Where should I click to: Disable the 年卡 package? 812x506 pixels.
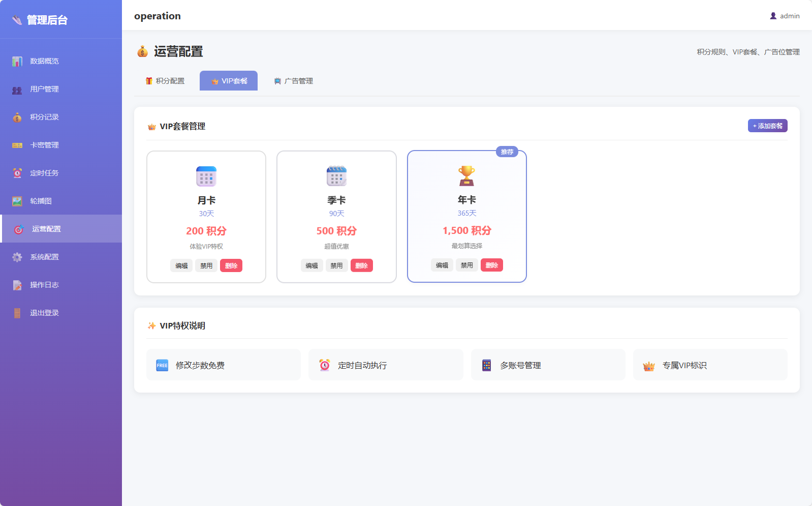point(467,265)
